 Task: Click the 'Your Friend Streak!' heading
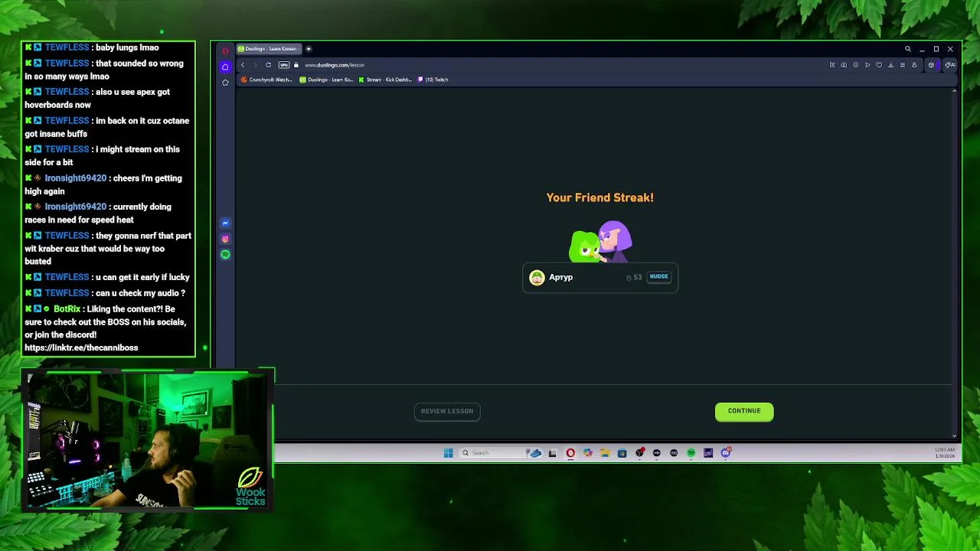(600, 197)
